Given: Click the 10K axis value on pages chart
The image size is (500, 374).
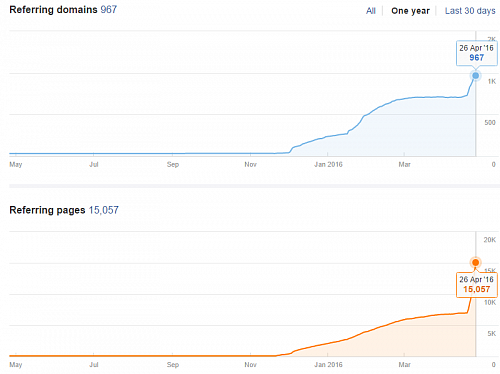Looking at the screenshot, I should [490, 303].
